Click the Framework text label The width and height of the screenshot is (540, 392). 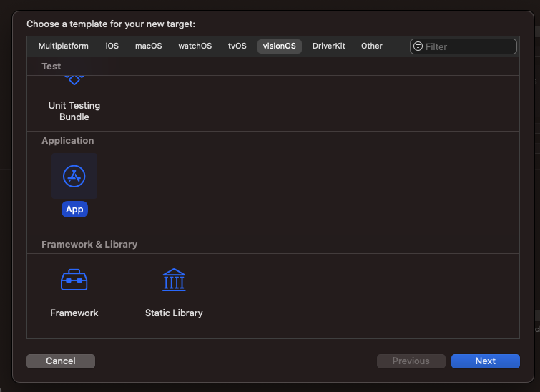click(x=74, y=313)
